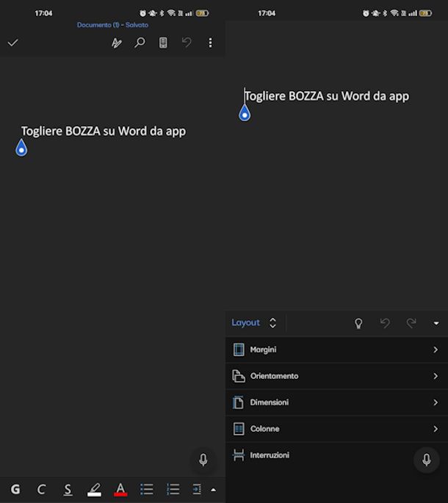Viewport: 448px width, 503px height.
Task: Increase paragraph indent icon
Action: pos(197,489)
